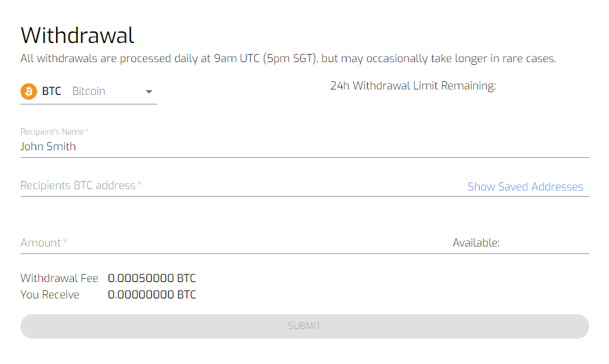609x364 pixels.
Task: Open the Bitcoin currency name dropdown
Action: 89,92
